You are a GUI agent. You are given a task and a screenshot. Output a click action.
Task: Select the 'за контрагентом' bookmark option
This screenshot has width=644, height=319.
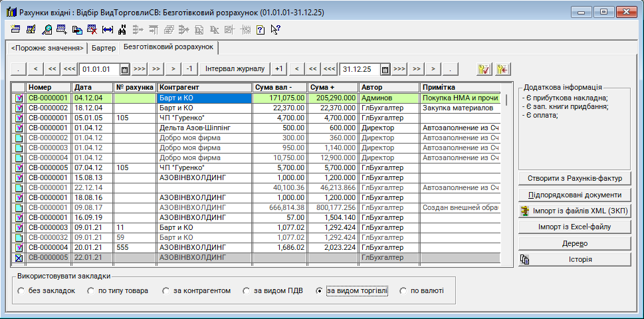(x=165, y=291)
